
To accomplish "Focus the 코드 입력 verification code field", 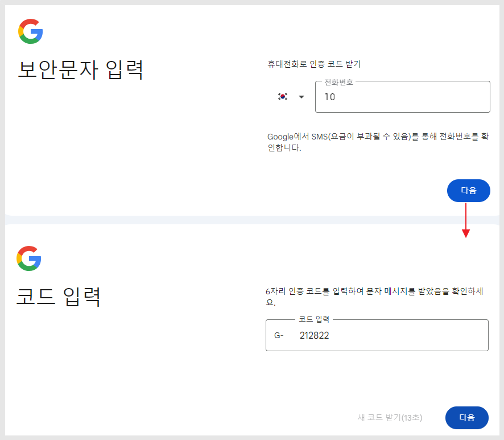I will (x=377, y=335).
